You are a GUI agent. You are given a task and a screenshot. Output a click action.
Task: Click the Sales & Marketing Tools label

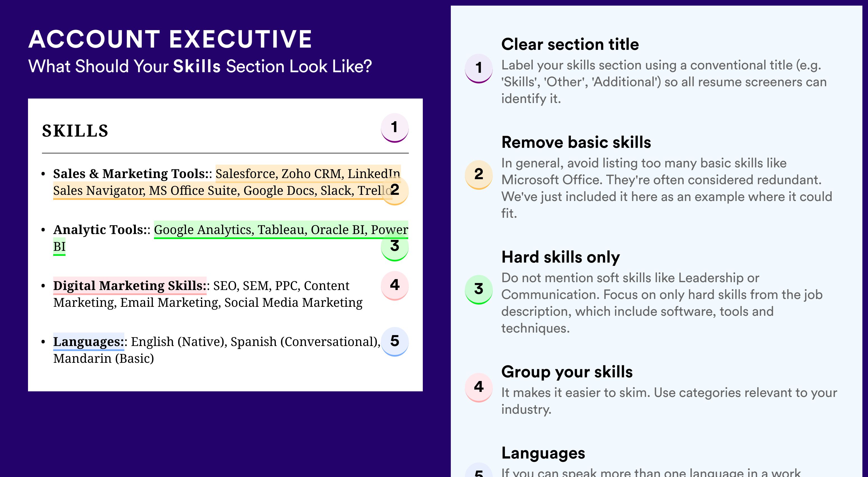pos(131,174)
